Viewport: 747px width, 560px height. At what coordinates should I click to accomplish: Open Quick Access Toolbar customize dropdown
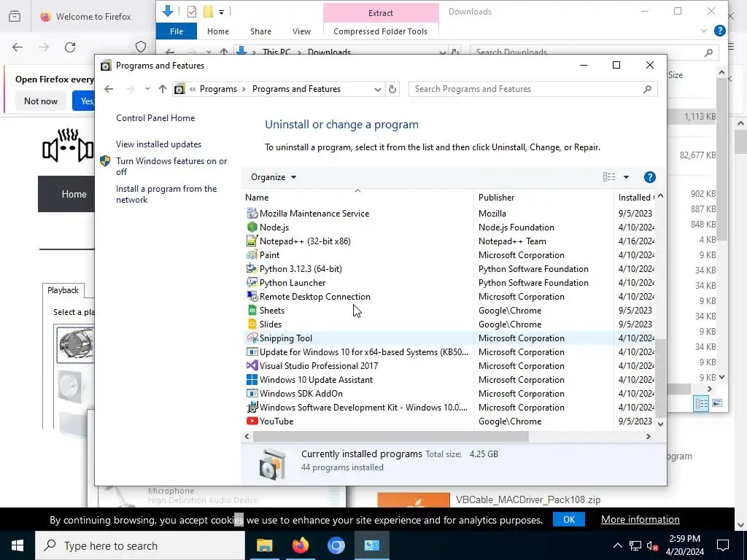tap(222, 12)
